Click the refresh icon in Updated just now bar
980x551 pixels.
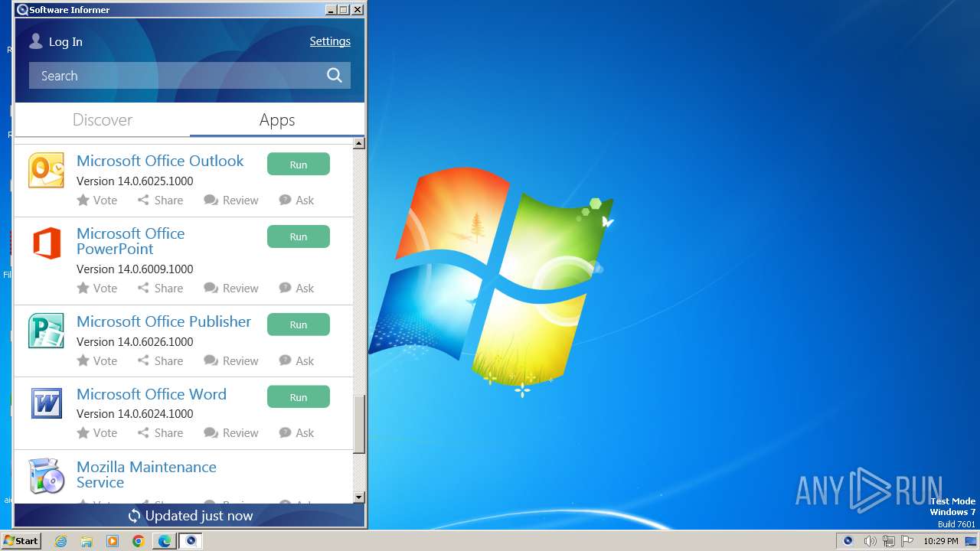[x=134, y=516]
